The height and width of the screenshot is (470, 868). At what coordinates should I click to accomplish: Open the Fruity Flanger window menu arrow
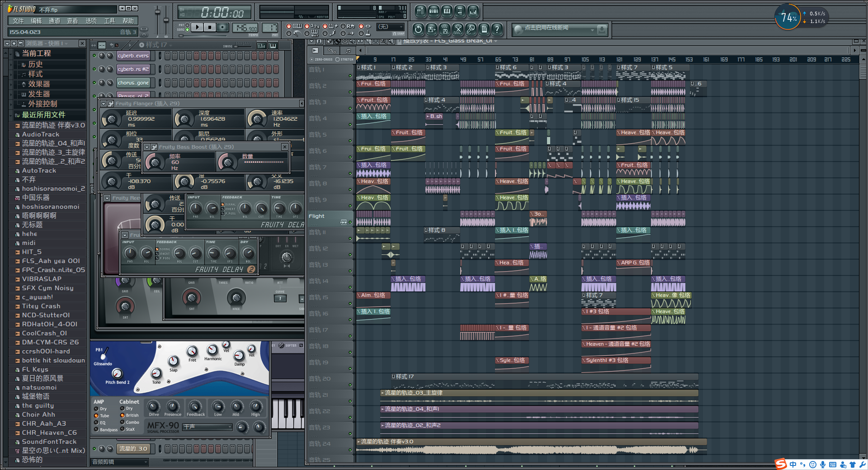pos(104,103)
